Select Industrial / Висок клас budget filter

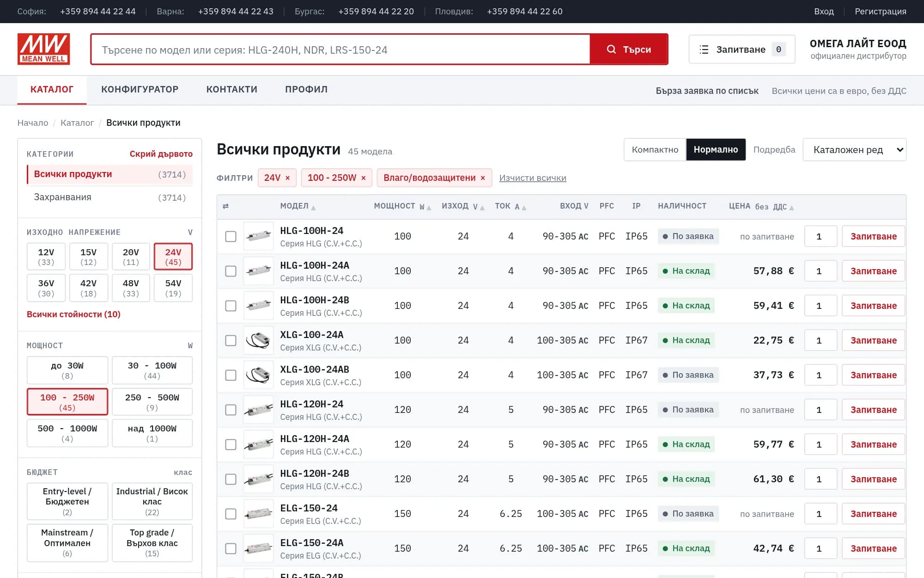tap(152, 501)
